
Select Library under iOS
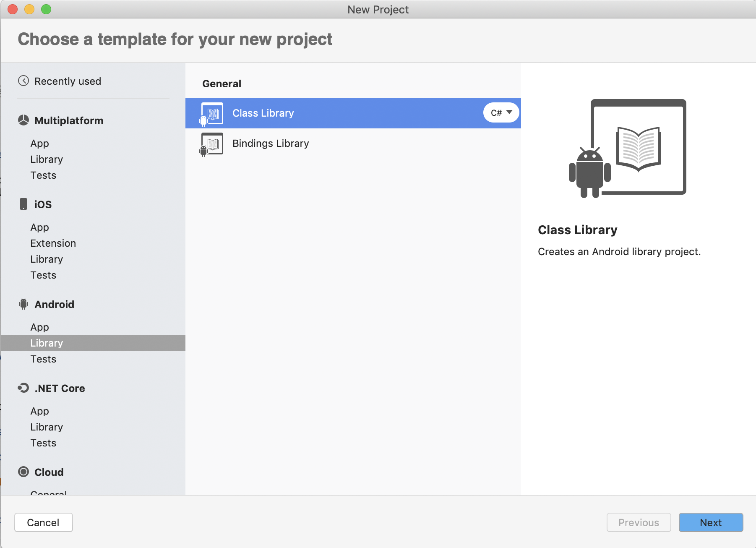click(x=47, y=259)
